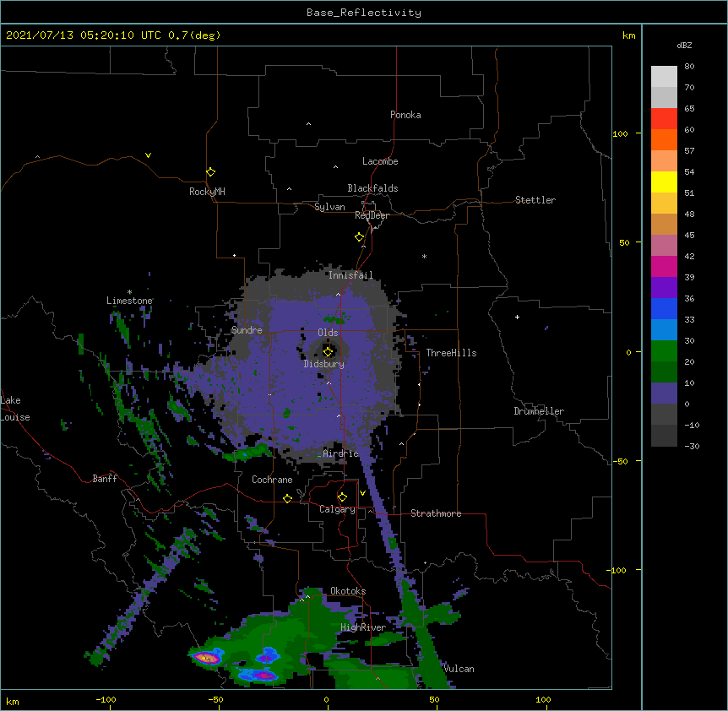
Task: Click the Innisfail city label
Action: [x=350, y=275]
